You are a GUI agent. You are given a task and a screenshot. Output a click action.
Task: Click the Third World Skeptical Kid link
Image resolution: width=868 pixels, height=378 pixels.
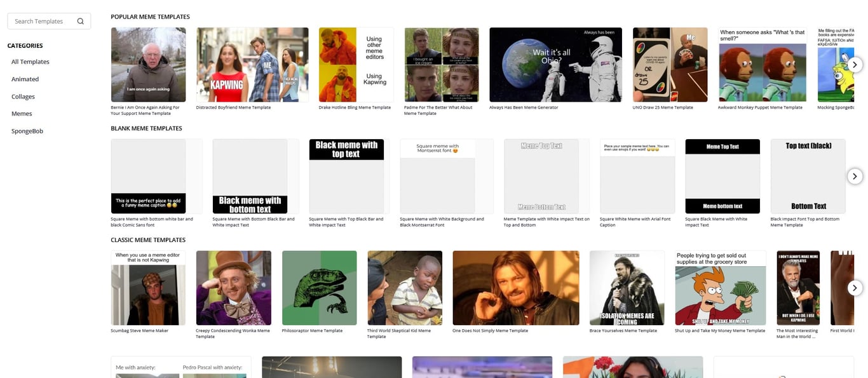[x=399, y=334]
